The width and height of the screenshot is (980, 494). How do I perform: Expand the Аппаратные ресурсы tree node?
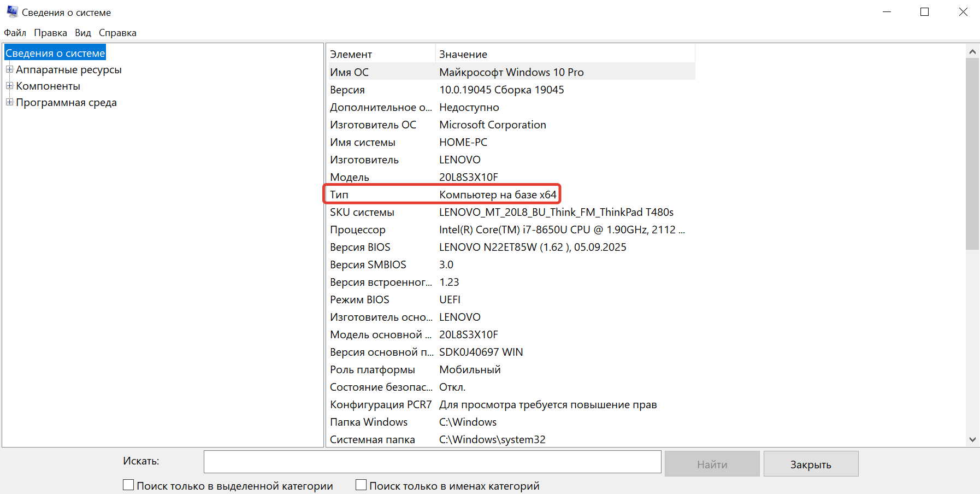coord(9,69)
